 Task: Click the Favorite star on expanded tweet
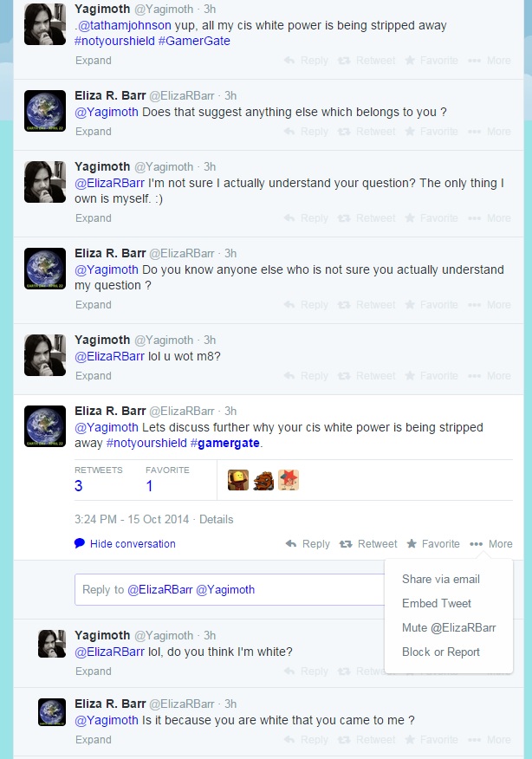[x=412, y=543]
